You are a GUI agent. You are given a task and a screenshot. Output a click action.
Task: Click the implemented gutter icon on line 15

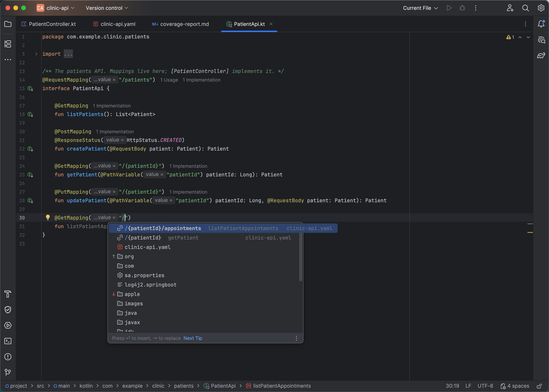(30, 88)
